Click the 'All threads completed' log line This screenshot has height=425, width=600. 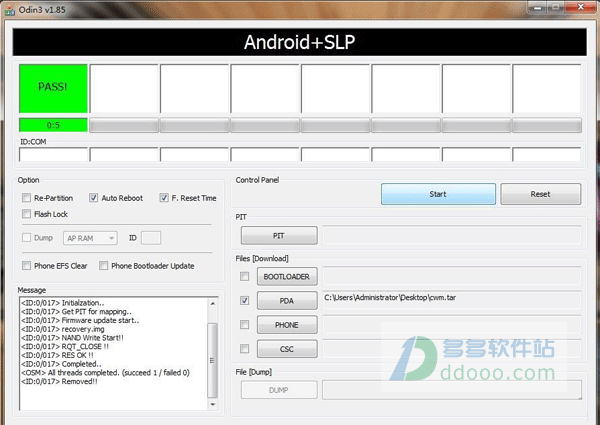[x=105, y=373]
